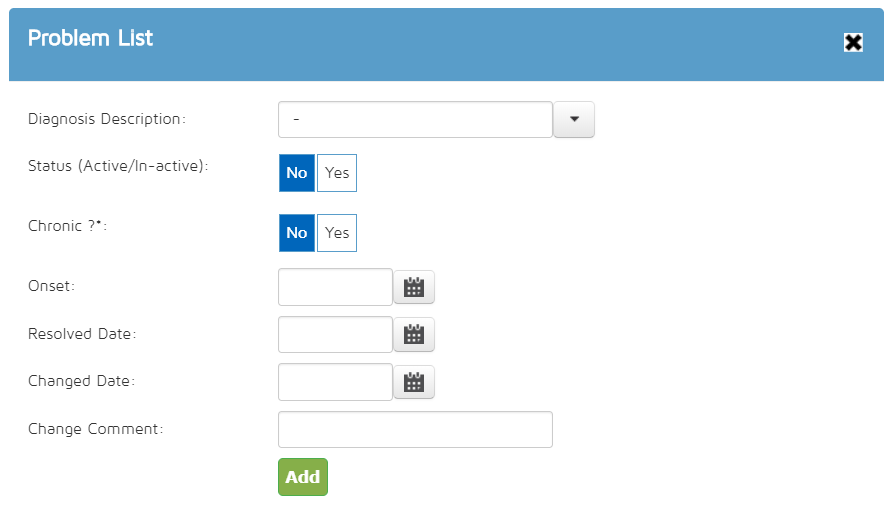Viewport: 895px width, 532px height.
Task: Click the Chronic field label
Action: (67, 226)
